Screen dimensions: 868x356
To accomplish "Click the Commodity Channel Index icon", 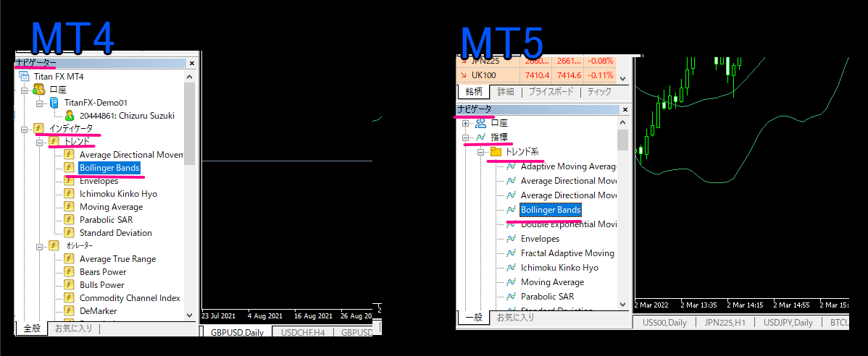I will pos(70,297).
